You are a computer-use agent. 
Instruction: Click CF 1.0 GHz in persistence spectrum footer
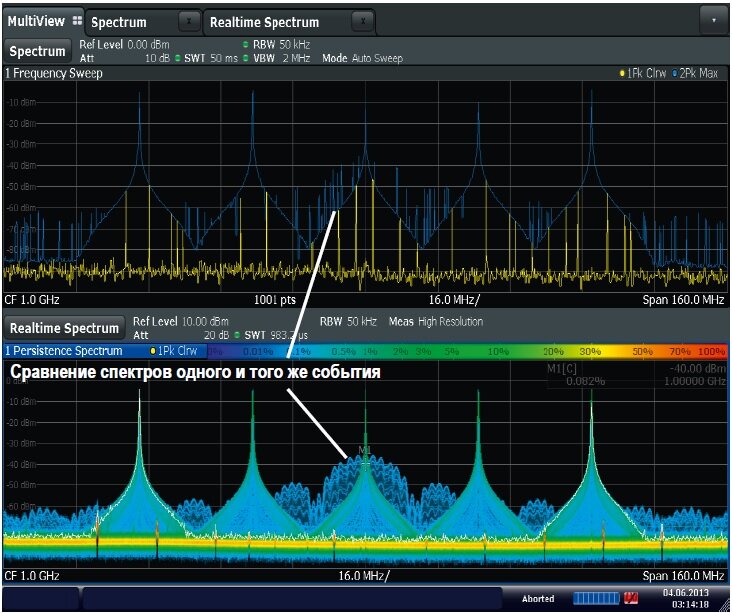(x=32, y=576)
